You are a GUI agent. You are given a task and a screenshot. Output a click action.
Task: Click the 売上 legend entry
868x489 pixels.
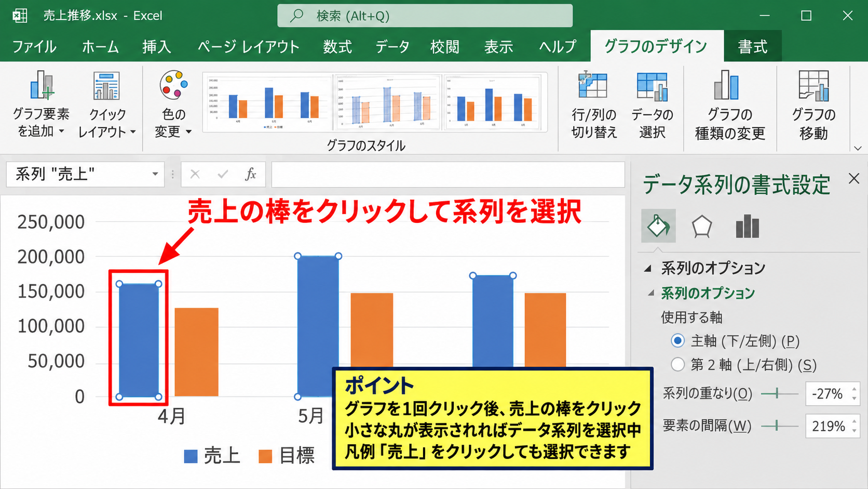point(212,456)
